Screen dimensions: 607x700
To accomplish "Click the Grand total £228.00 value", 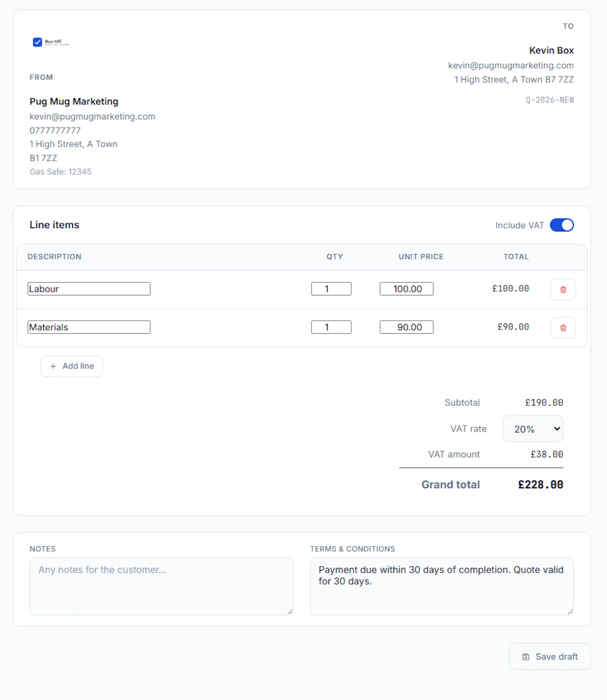I will pyautogui.click(x=541, y=485).
